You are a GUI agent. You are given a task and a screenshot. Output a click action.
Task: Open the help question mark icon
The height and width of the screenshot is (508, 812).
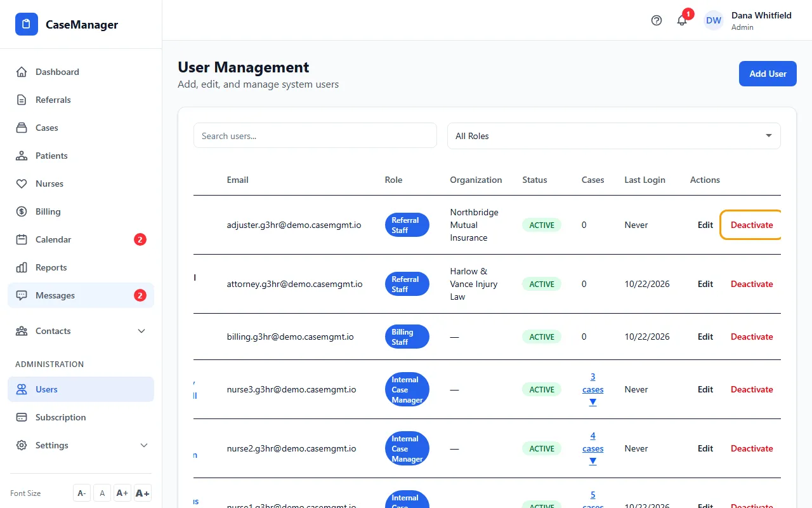657,20
